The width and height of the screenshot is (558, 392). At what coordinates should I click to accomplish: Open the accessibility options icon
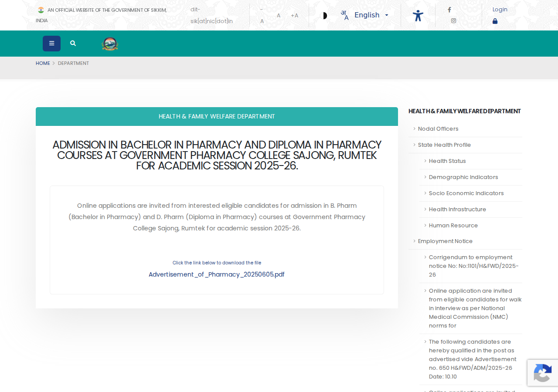pos(418,16)
